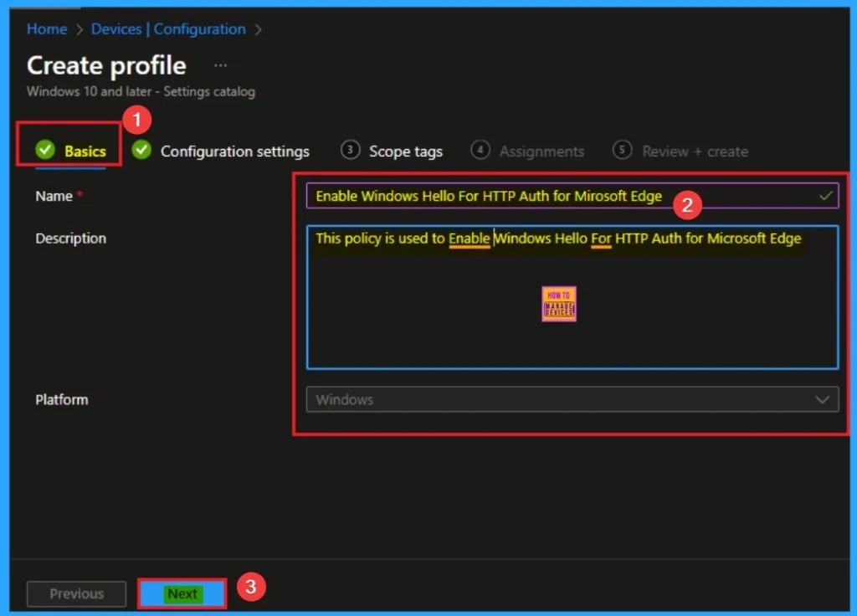Click the How To Manage Devices logo

click(x=559, y=305)
